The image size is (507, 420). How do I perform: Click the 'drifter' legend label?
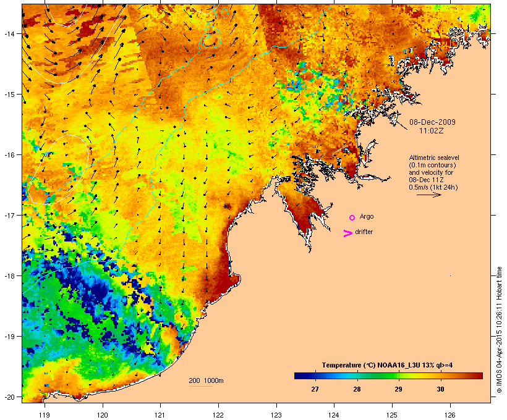pyautogui.click(x=364, y=232)
